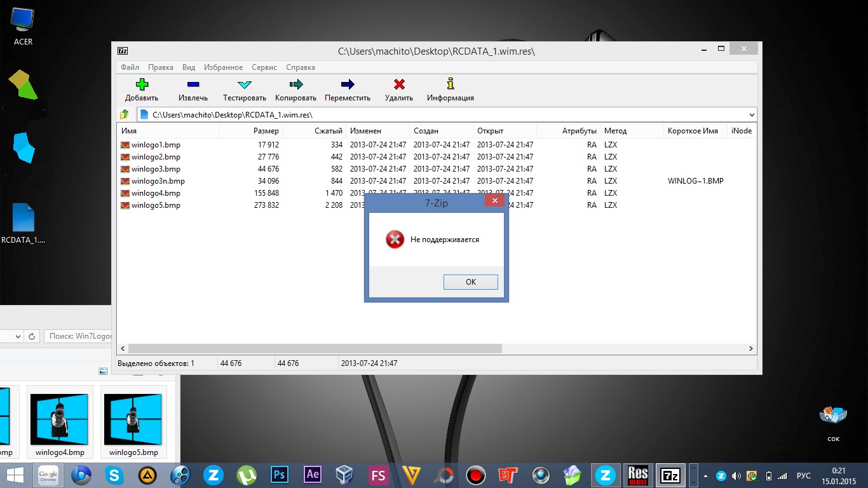Screen dimensions: 868x488
Task: Open uTorrent from taskbar
Action: (247, 475)
